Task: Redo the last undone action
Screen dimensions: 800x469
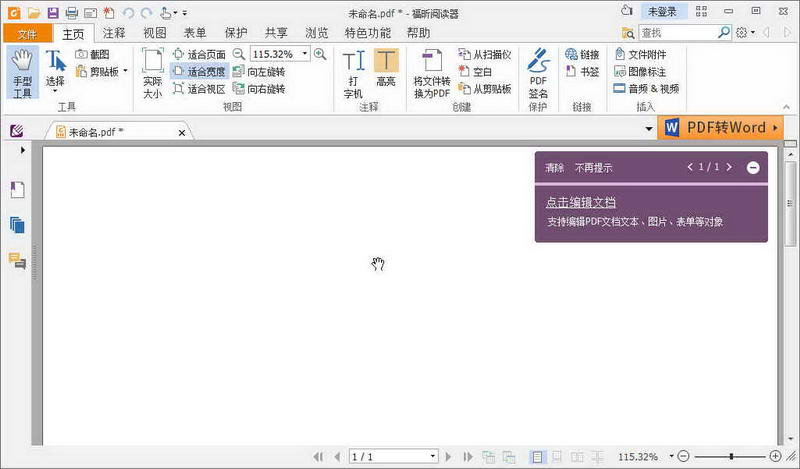Action: tap(146, 13)
